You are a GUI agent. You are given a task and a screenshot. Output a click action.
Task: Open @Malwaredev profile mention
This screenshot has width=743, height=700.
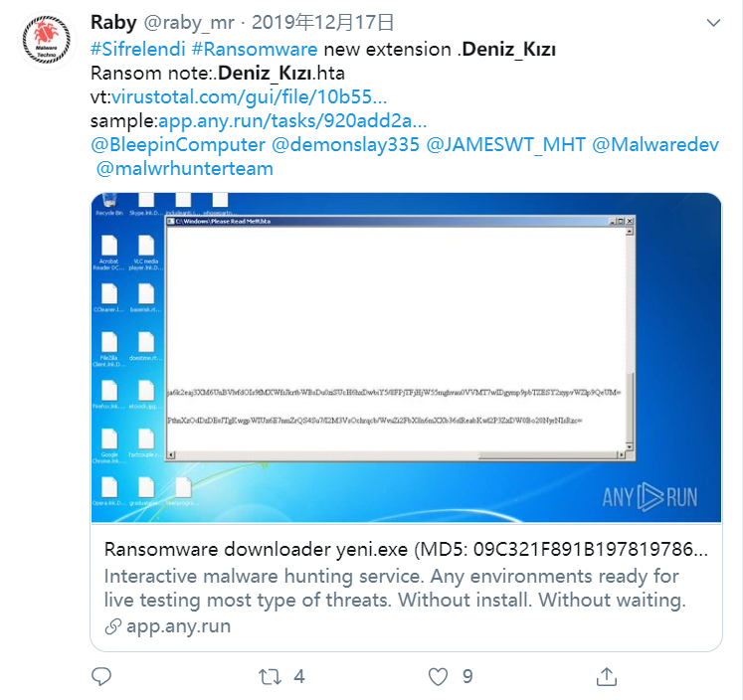(655, 145)
